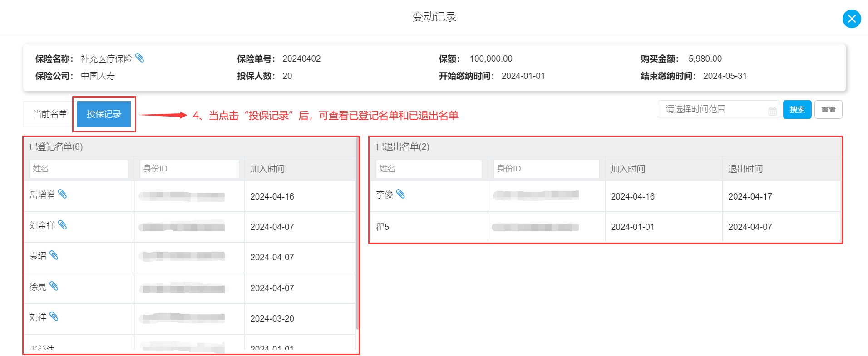Viewport: 868px width, 356px height.
Task: Click 加入时间 header in 已退出名单
Action: pos(628,169)
